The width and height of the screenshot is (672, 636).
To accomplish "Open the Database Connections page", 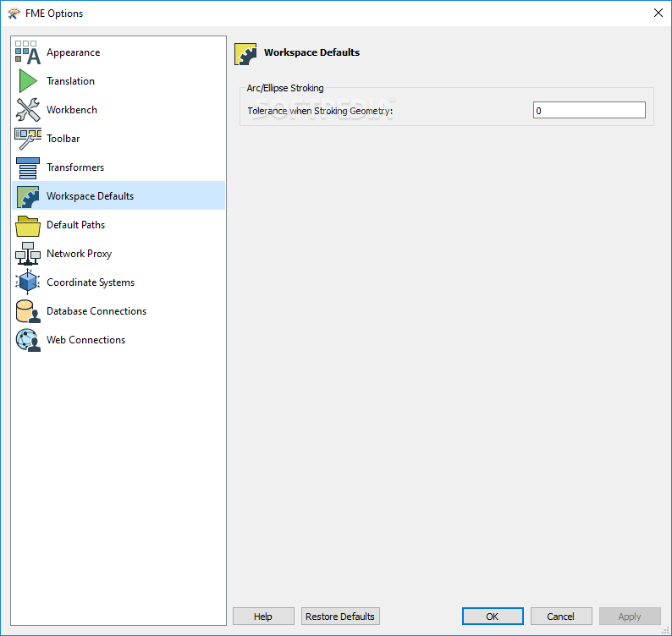I will pos(118,311).
